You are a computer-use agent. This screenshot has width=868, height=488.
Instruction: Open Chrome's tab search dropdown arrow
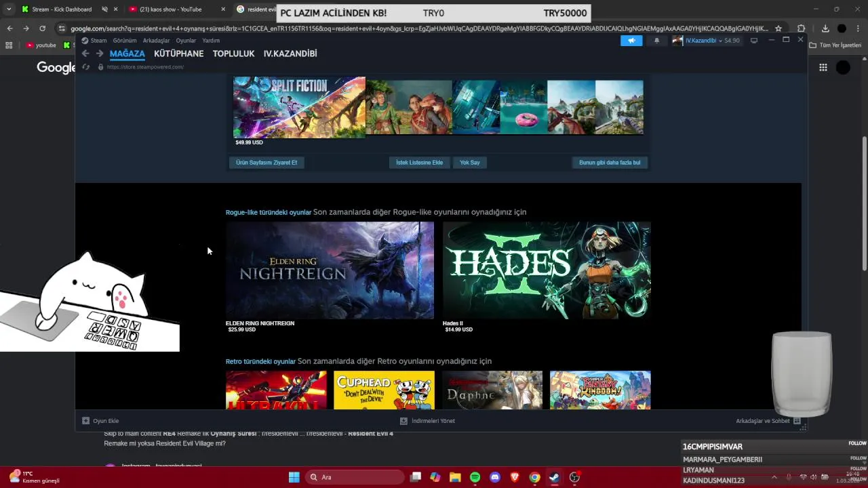(8, 9)
